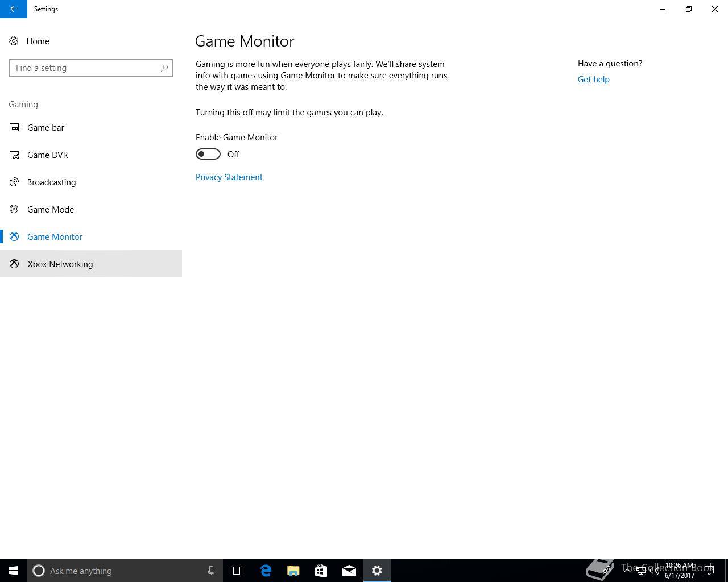Viewport: 728px width, 582px height.
Task: Click the Game Monitor Xbox icon
Action: click(x=14, y=236)
